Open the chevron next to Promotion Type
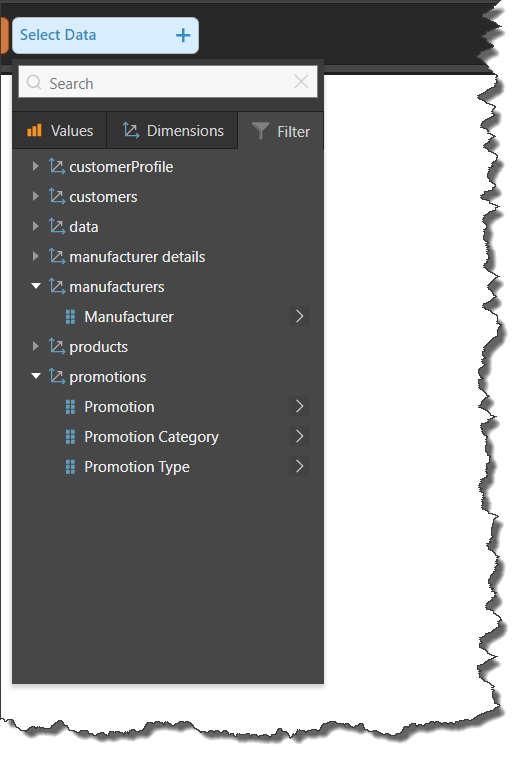 (299, 467)
